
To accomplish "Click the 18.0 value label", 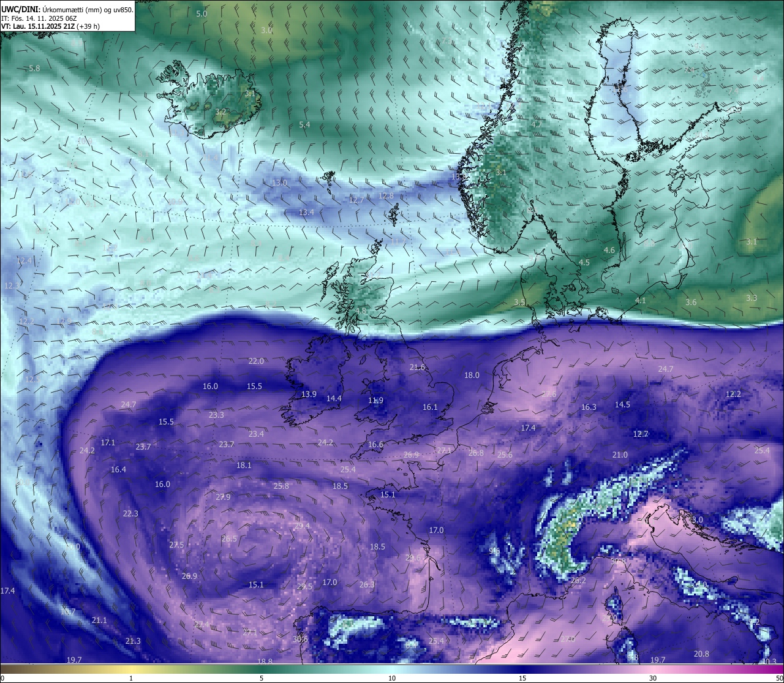I will click(x=472, y=375).
